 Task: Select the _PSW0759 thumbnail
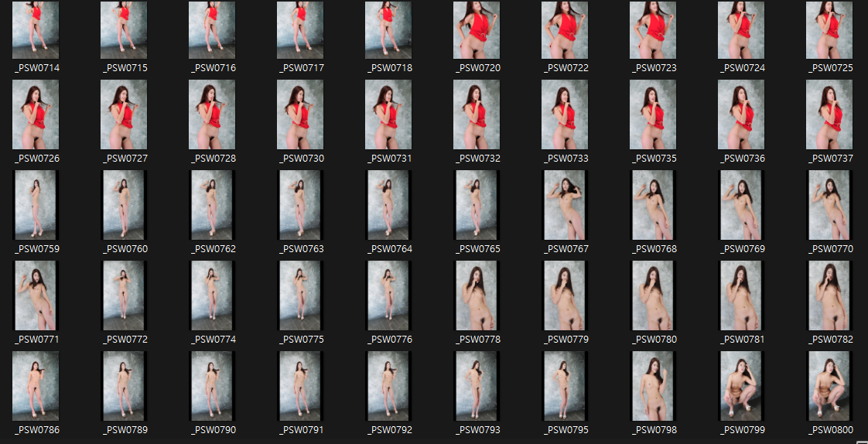coord(36,206)
